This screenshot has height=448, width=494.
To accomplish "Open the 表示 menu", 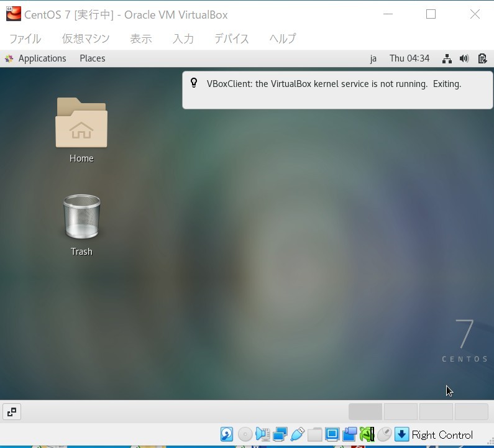I will (141, 39).
